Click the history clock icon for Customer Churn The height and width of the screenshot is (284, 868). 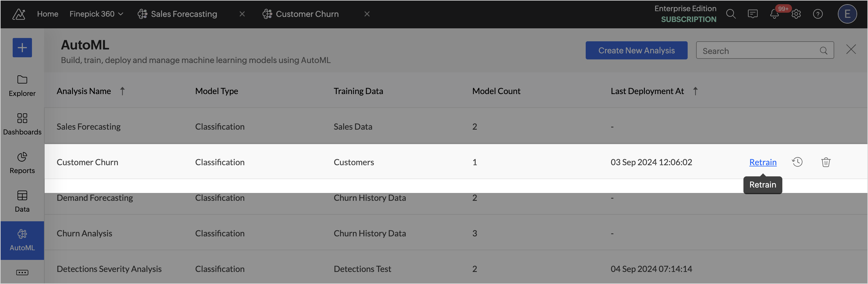click(797, 162)
